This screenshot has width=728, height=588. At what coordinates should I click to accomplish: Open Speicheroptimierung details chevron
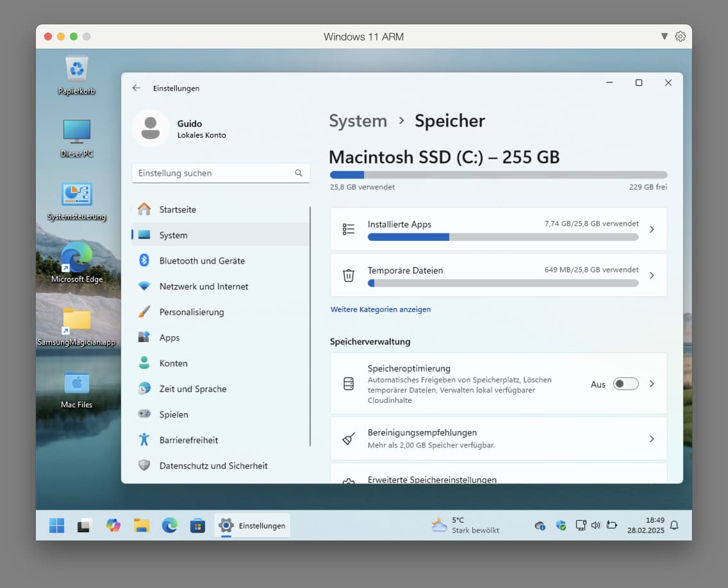tap(652, 384)
